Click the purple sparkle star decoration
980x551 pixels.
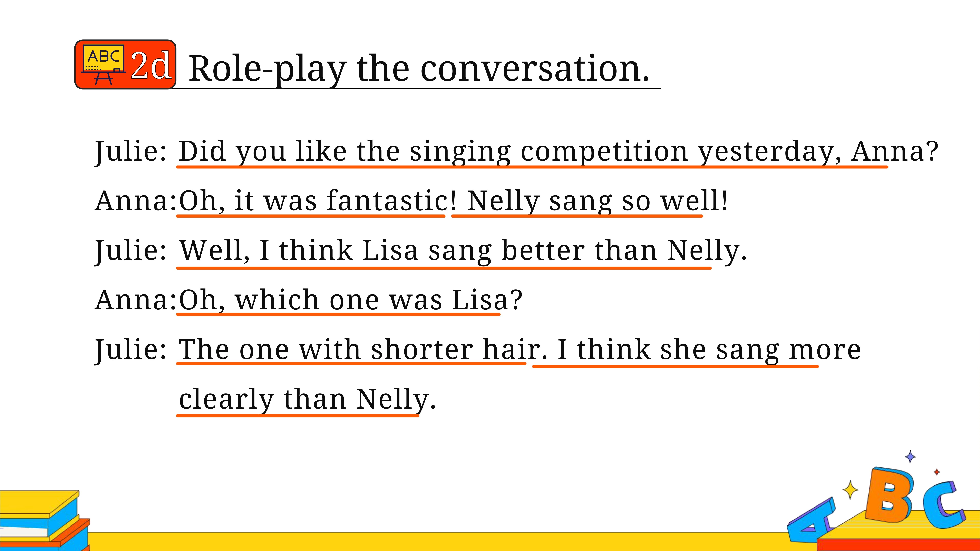point(910,457)
